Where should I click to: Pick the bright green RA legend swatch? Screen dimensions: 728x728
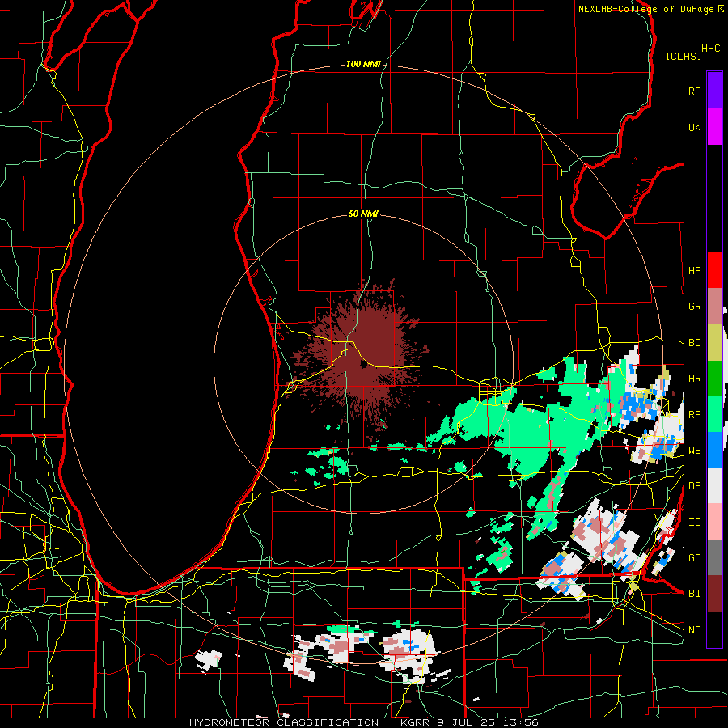[714, 413]
